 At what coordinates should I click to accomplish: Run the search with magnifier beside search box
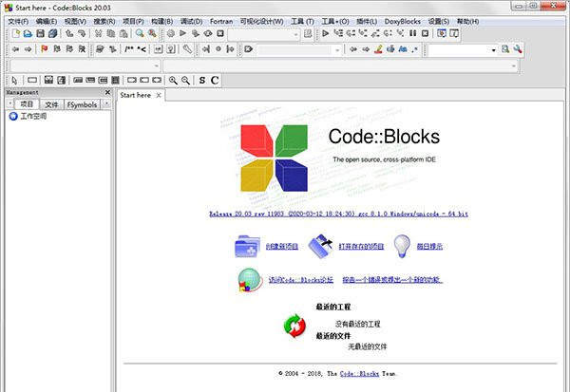pos(505,49)
